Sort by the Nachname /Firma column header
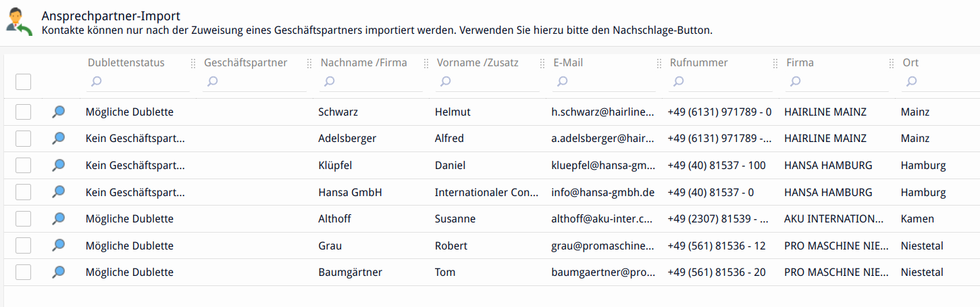This screenshot has width=980, height=307. 363,63
